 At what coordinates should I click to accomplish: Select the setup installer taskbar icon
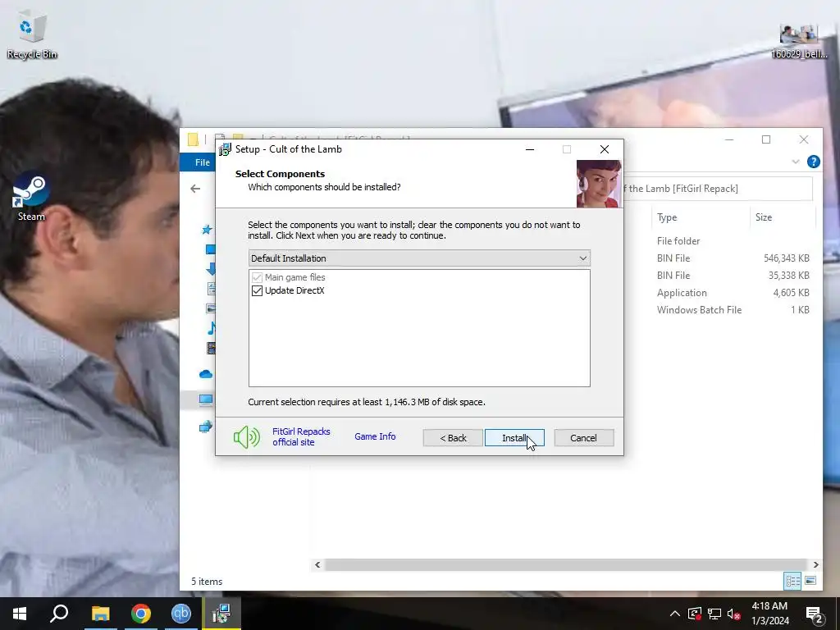(x=221, y=614)
